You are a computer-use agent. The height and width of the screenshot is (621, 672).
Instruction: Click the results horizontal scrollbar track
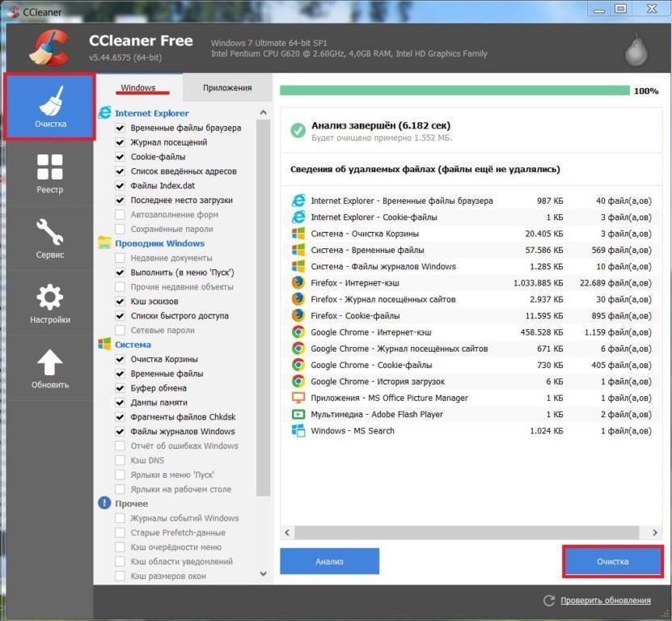tap(467, 533)
